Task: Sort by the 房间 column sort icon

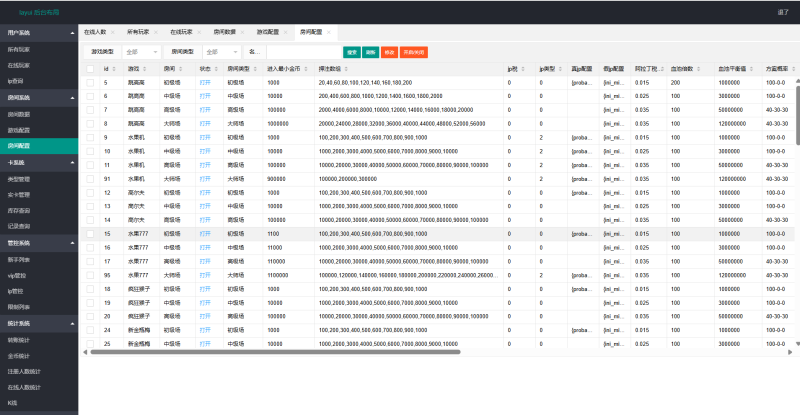Action: pyautogui.click(x=181, y=69)
